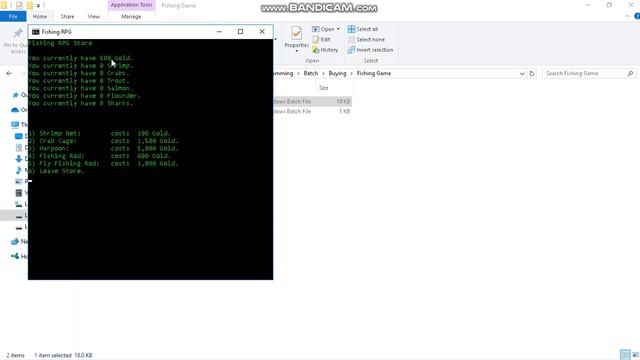The height and width of the screenshot is (360, 640).
Task: Click the Quick access star icon
Action: 16,95
